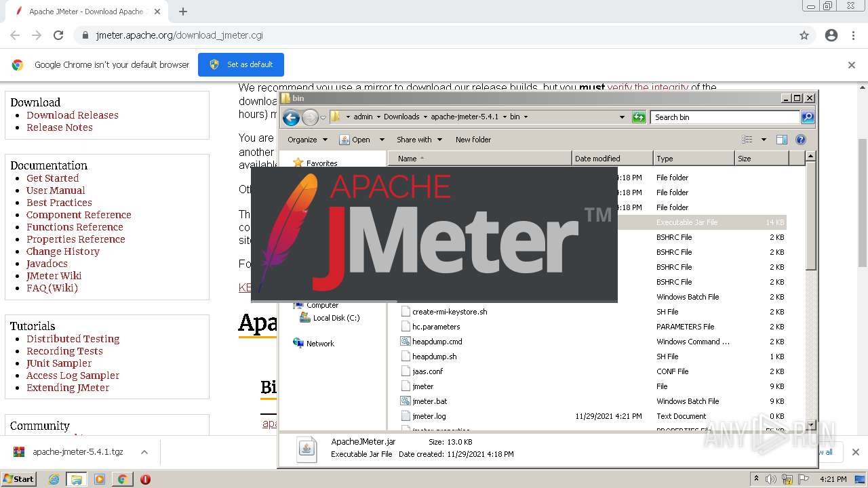
Task: Open Download Releases link
Action: (73, 115)
